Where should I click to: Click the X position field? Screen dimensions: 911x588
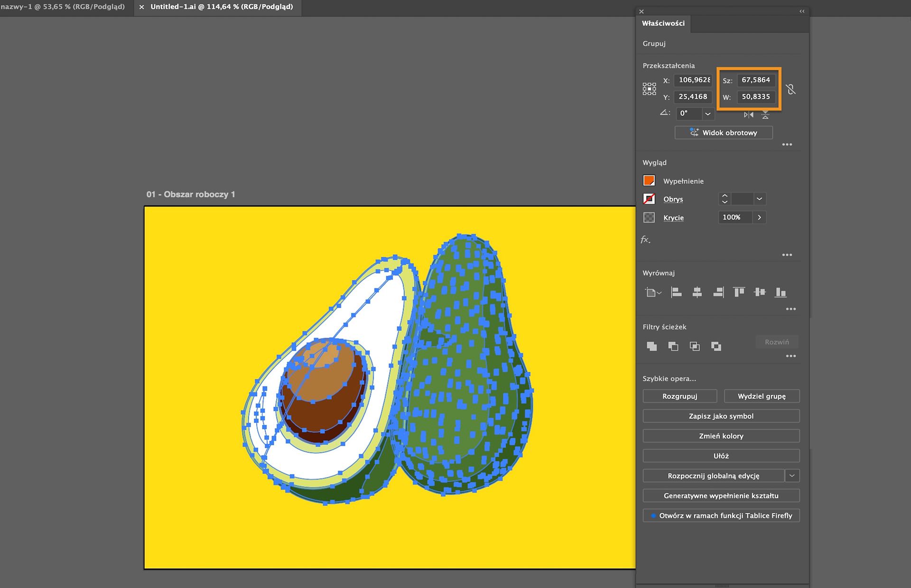[693, 80]
